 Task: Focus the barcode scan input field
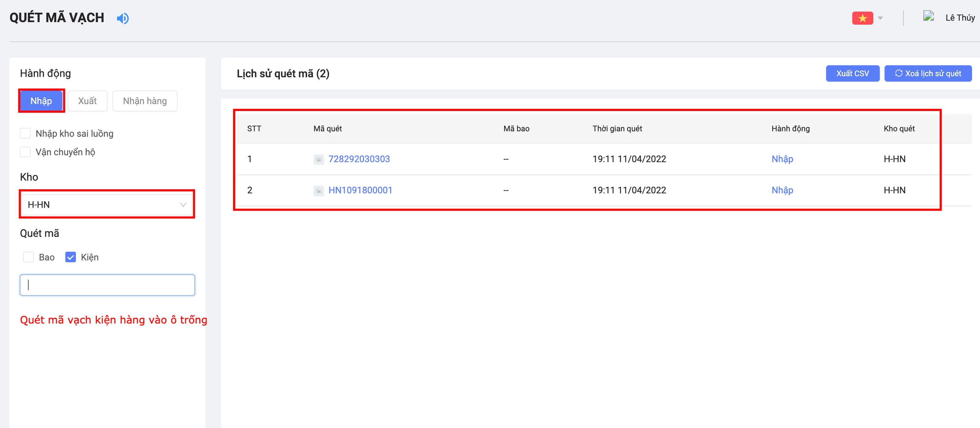coord(107,285)
